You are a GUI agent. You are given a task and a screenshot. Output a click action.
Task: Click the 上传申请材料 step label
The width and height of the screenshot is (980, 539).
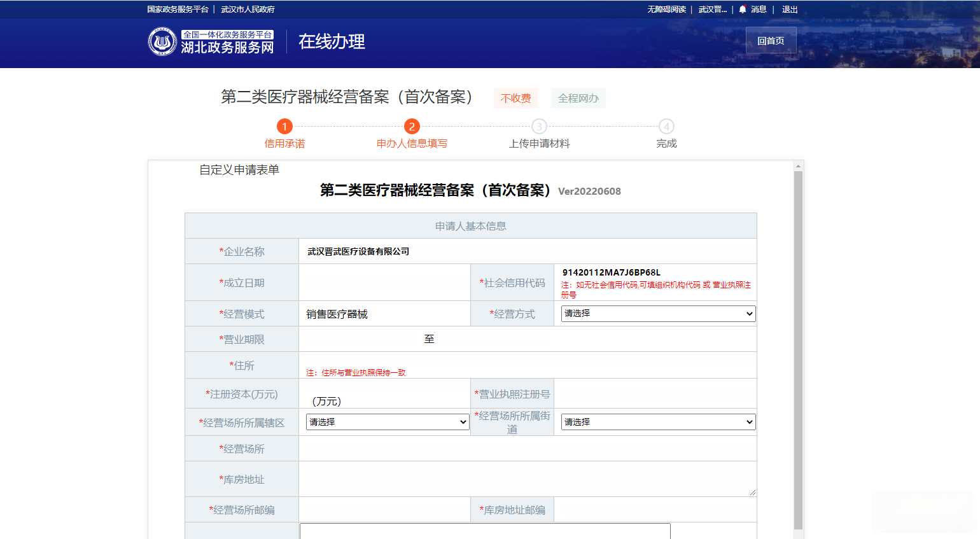[539, 144]
